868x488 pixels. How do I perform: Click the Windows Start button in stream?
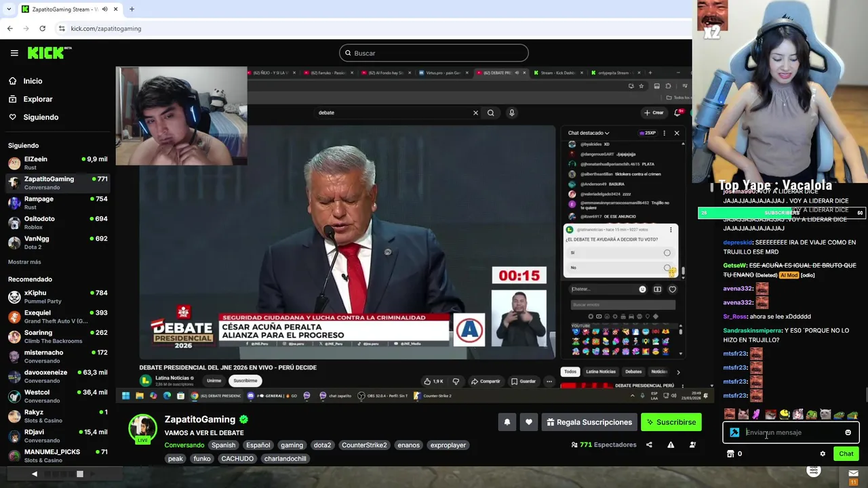(x=125, y=396)
